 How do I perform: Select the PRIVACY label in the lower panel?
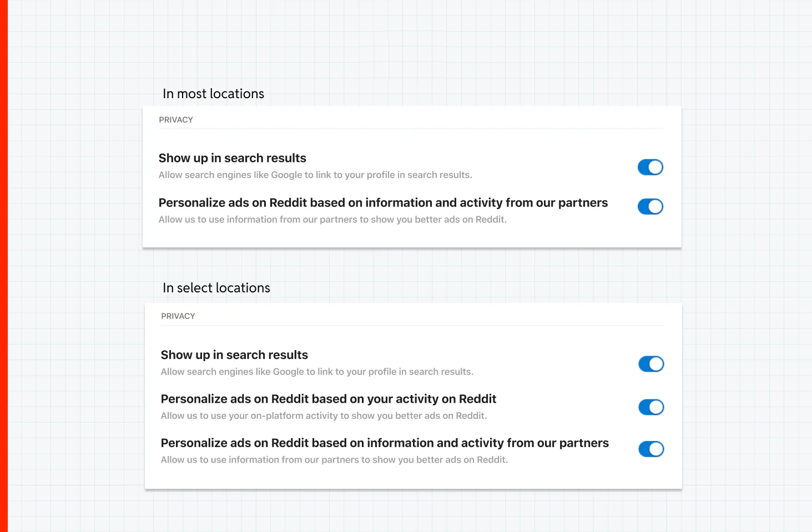(x=178, y=316)
